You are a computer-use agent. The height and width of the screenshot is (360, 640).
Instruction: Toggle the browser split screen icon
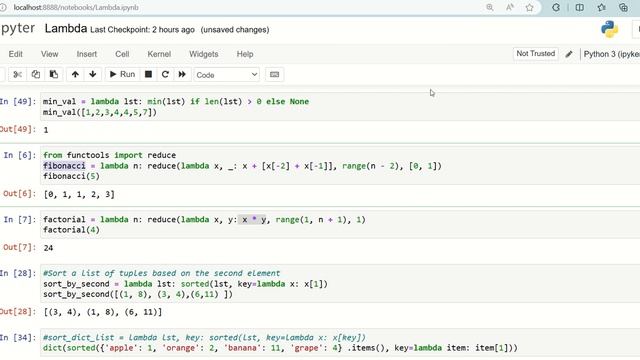point(579,7)
